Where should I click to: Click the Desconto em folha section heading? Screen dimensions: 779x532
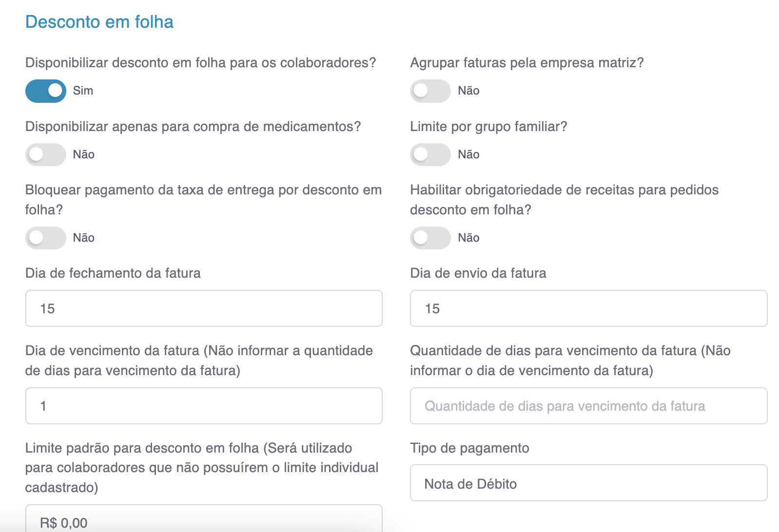pyautogui.click(x=99, y=22)
